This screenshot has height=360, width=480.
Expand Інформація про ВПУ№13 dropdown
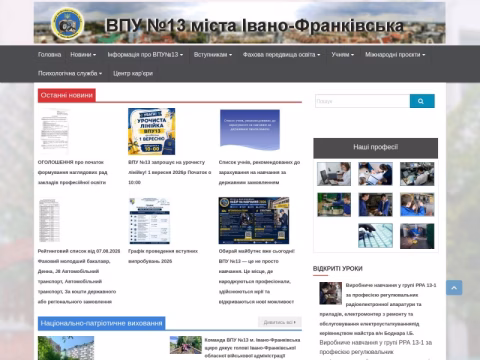click(x=145, y=55)
